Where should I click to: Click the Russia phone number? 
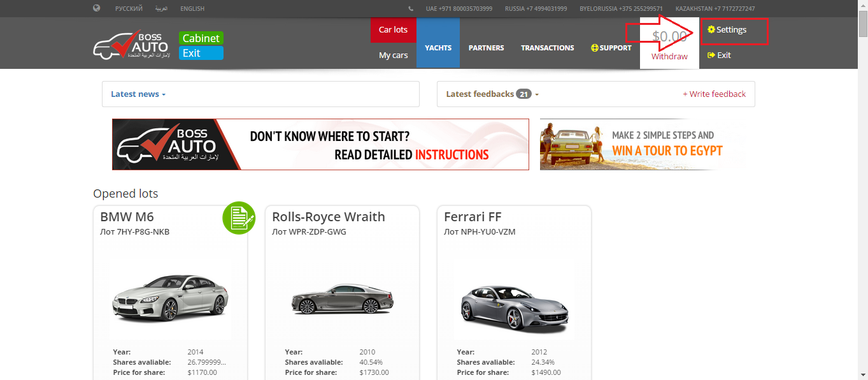point(536,9)
